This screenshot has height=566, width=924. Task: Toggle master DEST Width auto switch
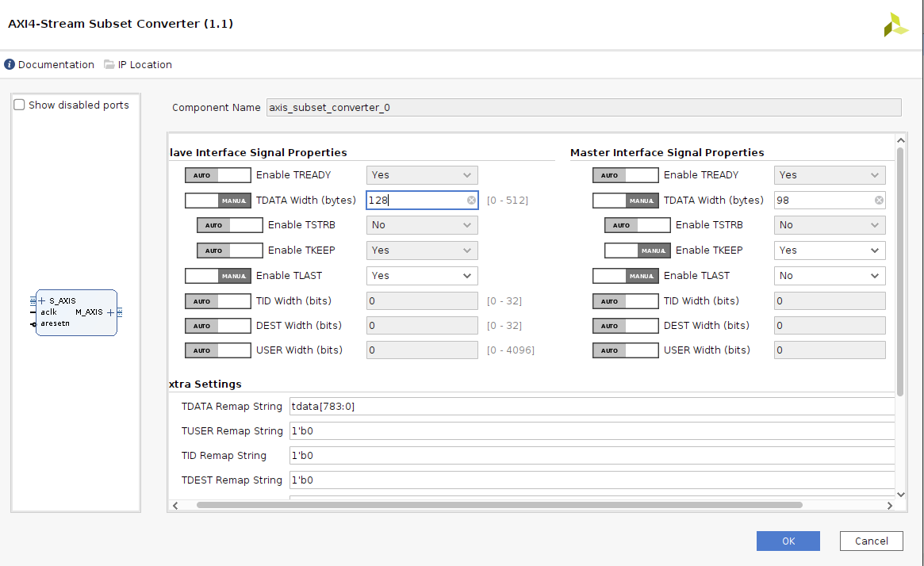pos(625,326)
